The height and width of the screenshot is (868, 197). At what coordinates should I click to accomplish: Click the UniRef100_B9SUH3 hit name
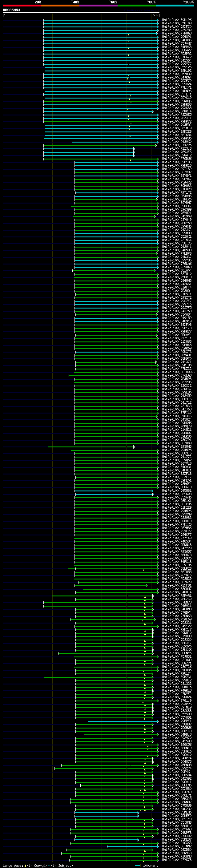(177, 446)
